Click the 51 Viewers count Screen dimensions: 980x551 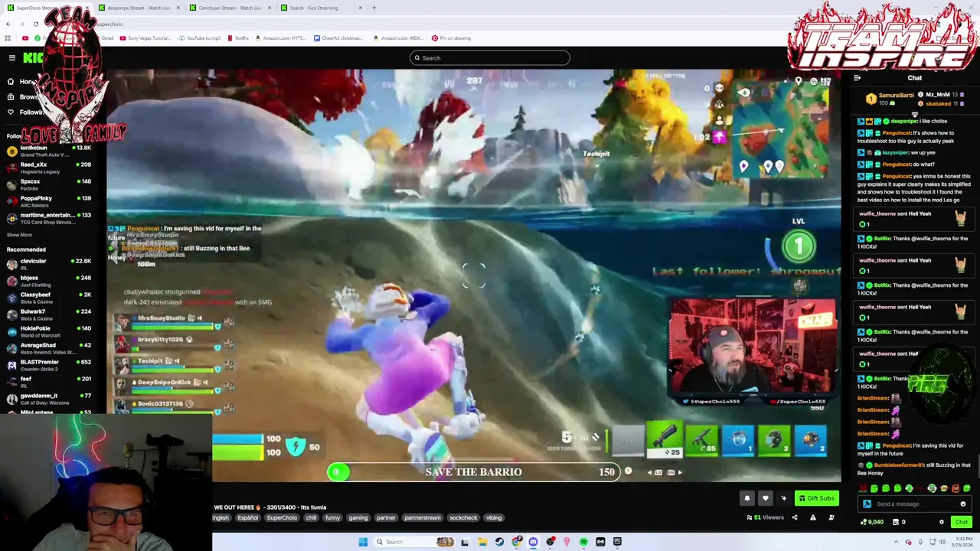click(x=766, y=517)
